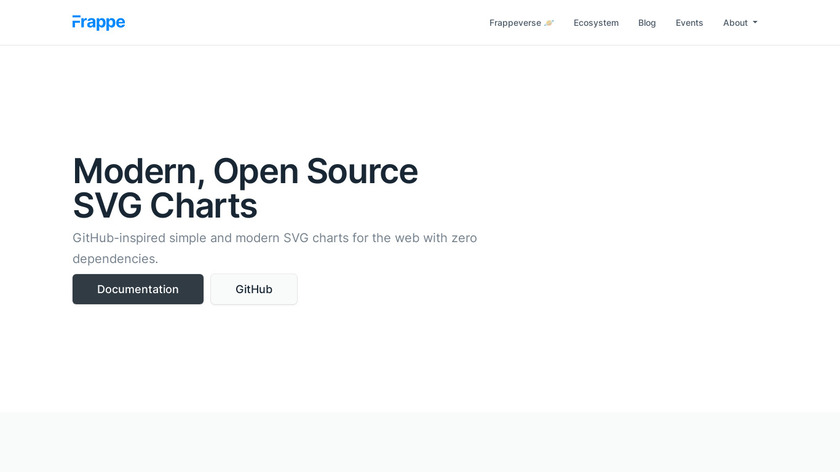
Task: Go to the Ecosystem page
Action: pos(596,23)
